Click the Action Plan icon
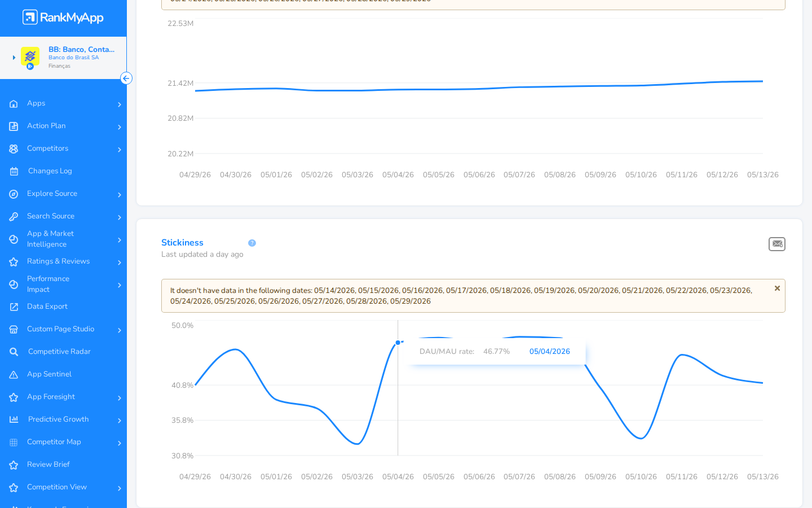812x508 pixels. click(14, 126)
